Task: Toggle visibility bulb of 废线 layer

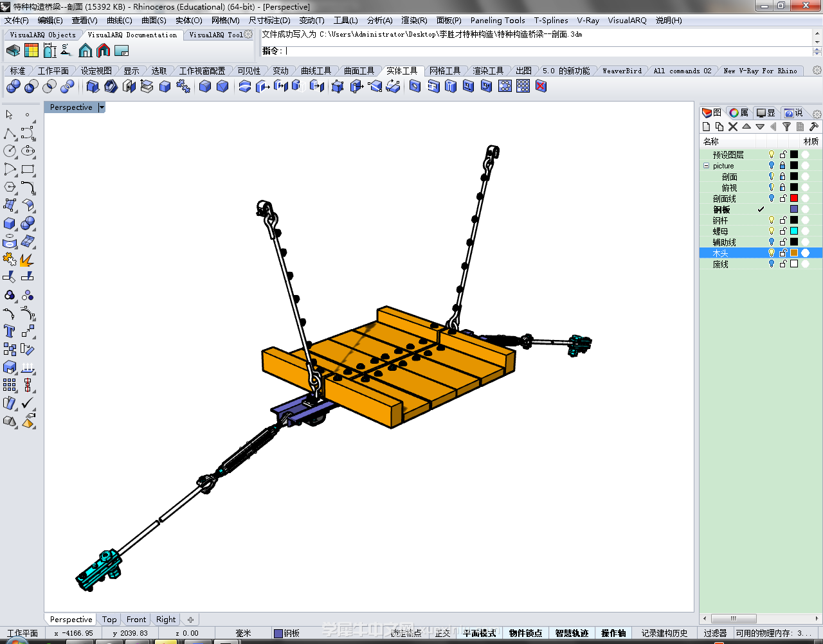Action: pos(772,264)
